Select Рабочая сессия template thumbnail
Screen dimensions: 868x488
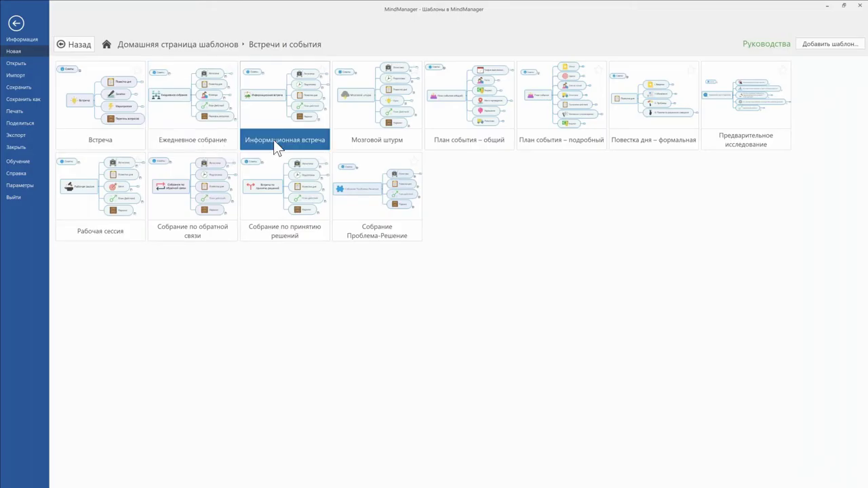100,186
